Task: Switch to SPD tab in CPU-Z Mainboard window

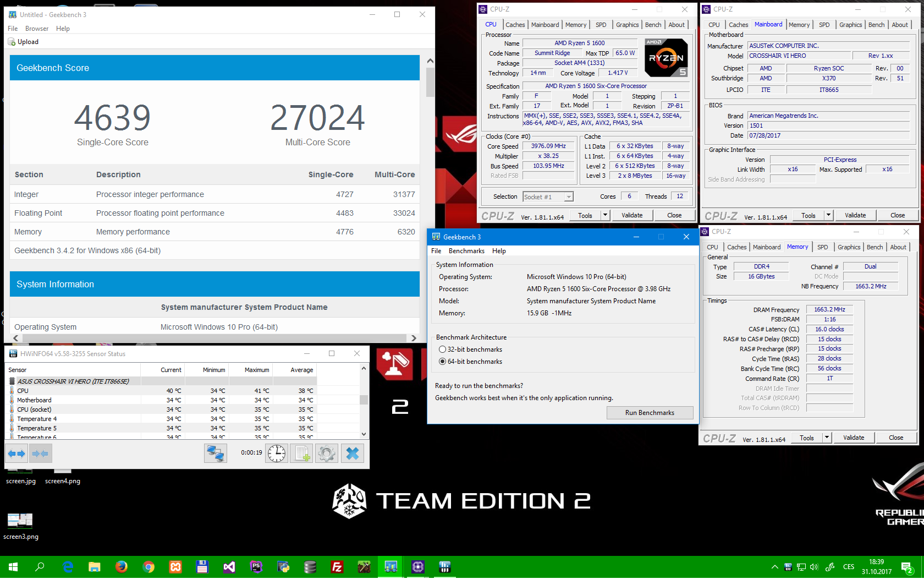Action: click(x=824, y=25)
